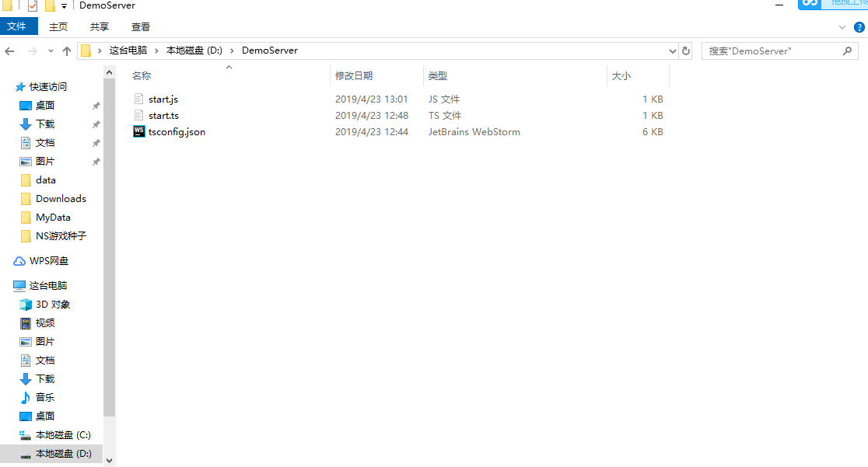Open pinned 下载 under quick access
This screenshot has height=467, width=868.
click(45, 124)
